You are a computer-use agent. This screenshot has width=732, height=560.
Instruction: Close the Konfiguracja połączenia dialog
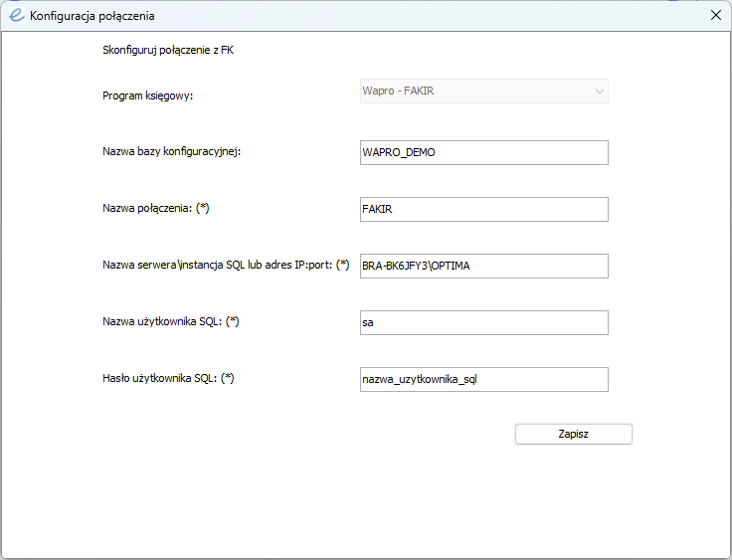pyautogui.click(x=716, y=15)
